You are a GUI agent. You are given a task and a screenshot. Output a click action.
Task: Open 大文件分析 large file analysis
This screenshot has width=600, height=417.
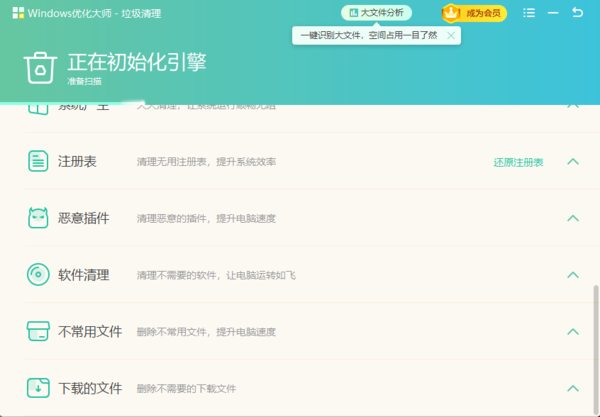click(377, 13)
